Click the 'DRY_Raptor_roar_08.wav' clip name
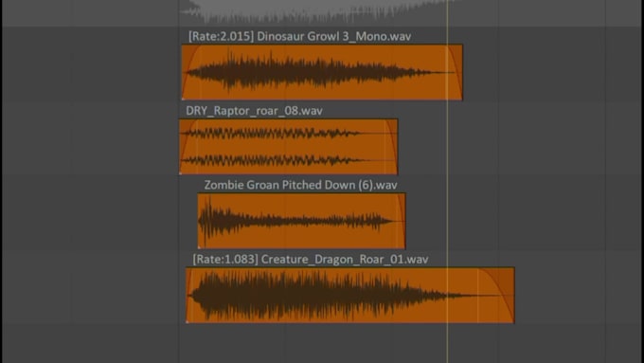 (x=254, y=111)
